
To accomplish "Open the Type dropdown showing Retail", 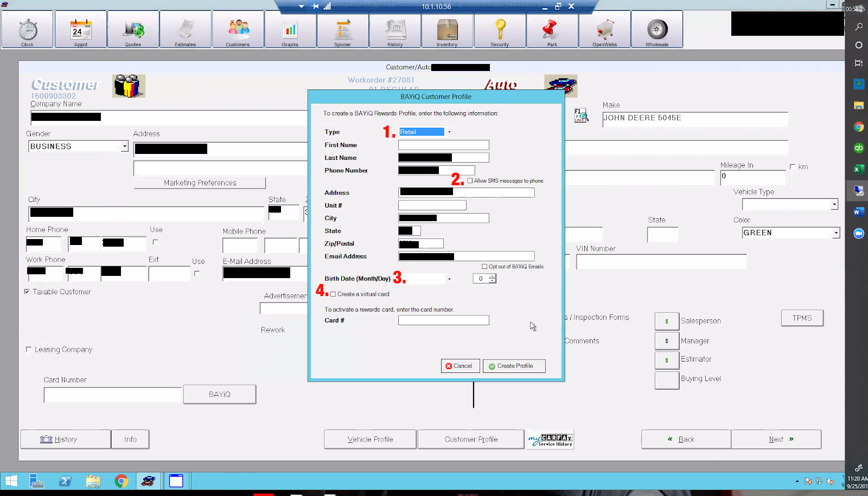I will (449, 132).
